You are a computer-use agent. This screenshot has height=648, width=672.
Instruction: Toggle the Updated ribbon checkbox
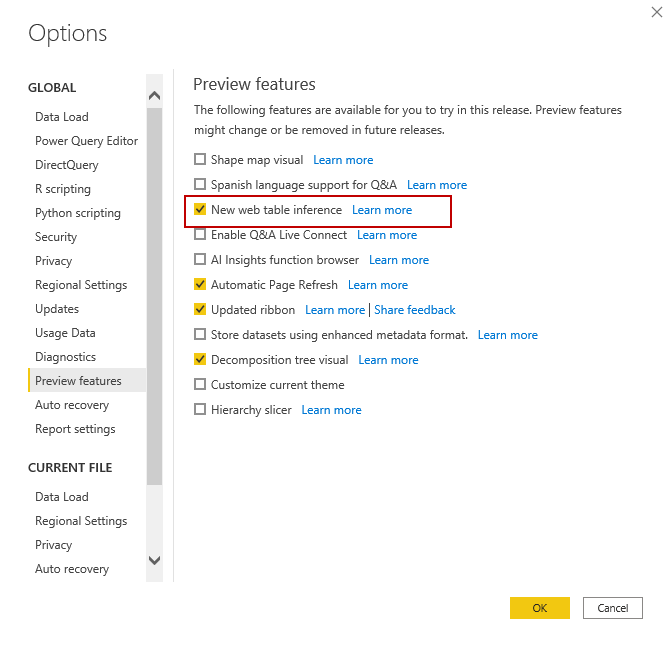(200, 310)
